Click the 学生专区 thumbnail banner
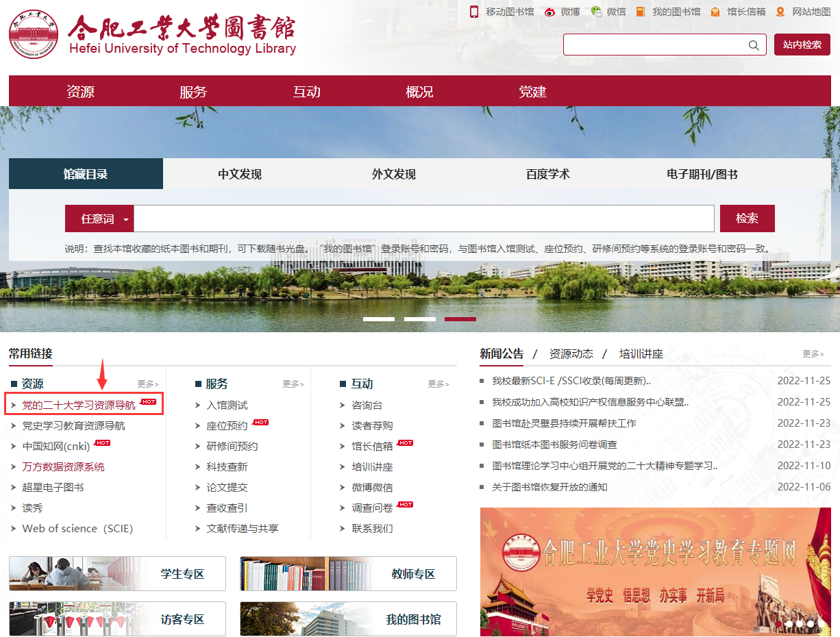Image resolution: width=840 pixels, height=637 pixels. click(117, 574)
